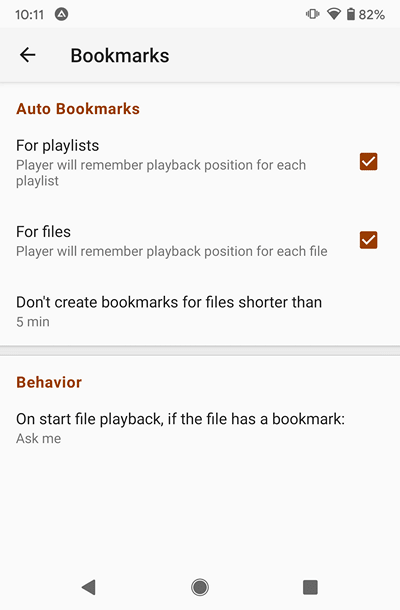Change the 5 min duration value
This screenshot has width=400, height=610.
pos(33,322)
